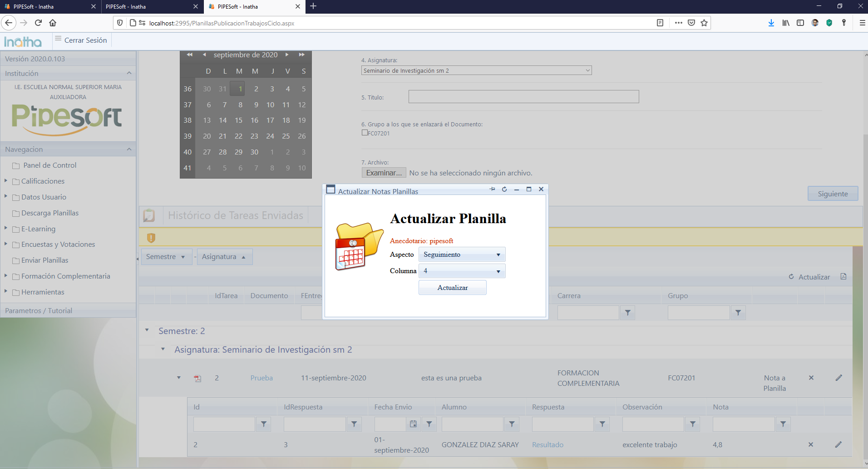
Task: Click the Semestre group-by button
Action: [166, 257]
